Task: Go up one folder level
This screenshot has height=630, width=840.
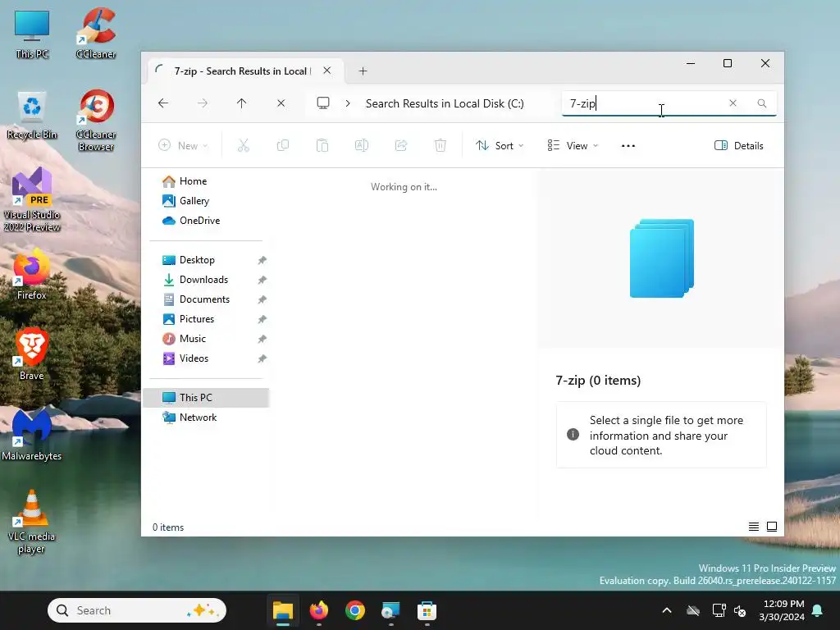Action: click(x=242, y=103)
